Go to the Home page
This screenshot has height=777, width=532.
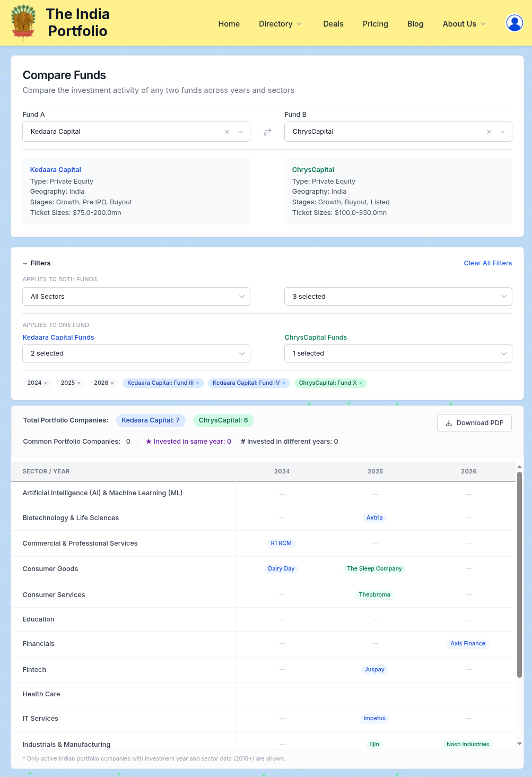(229, 24)
